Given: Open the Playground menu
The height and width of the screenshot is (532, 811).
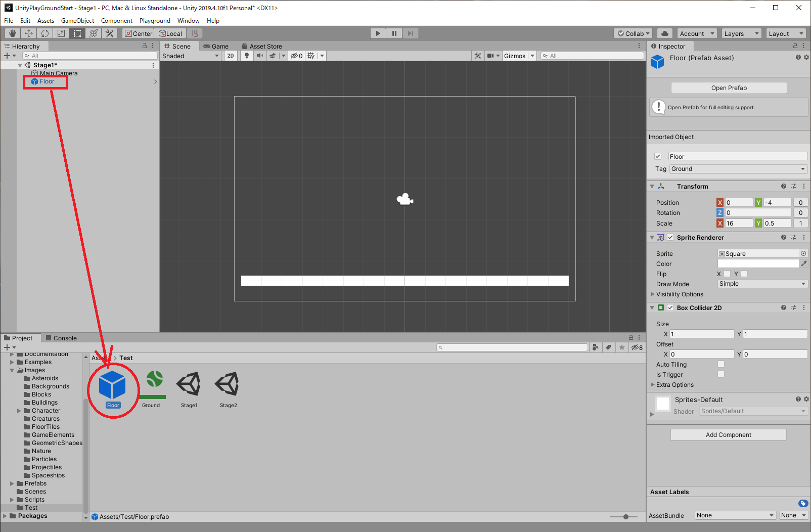Looking at the screenshot, I should tap(155, 21).
